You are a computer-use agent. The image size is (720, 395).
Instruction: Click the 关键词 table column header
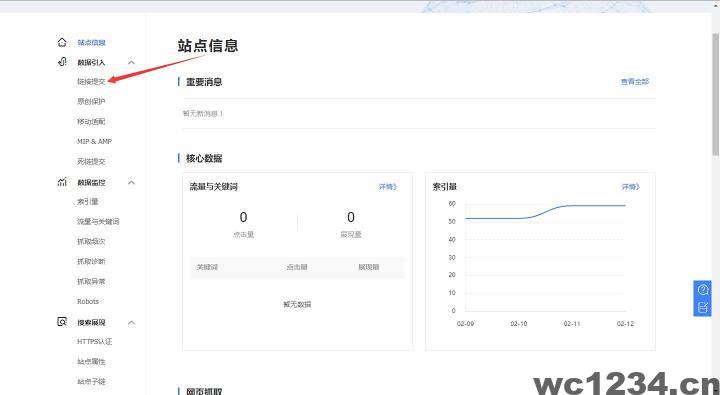tap(207, 267)
